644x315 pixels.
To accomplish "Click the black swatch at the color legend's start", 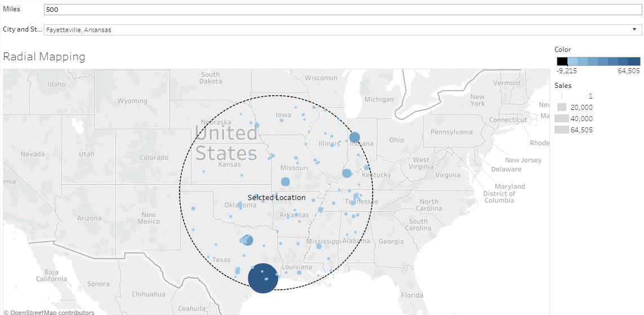I will (562, 61).
